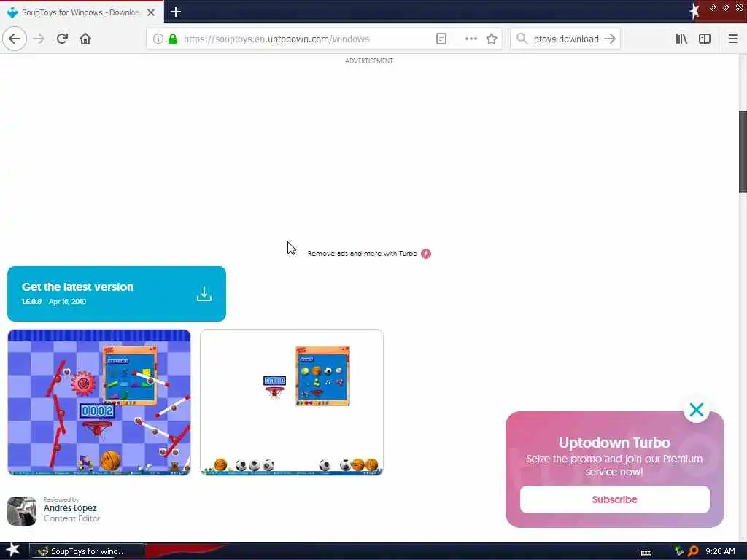Open the browser home page
Screen dimensions: 747x560
(x=85, y=39)
